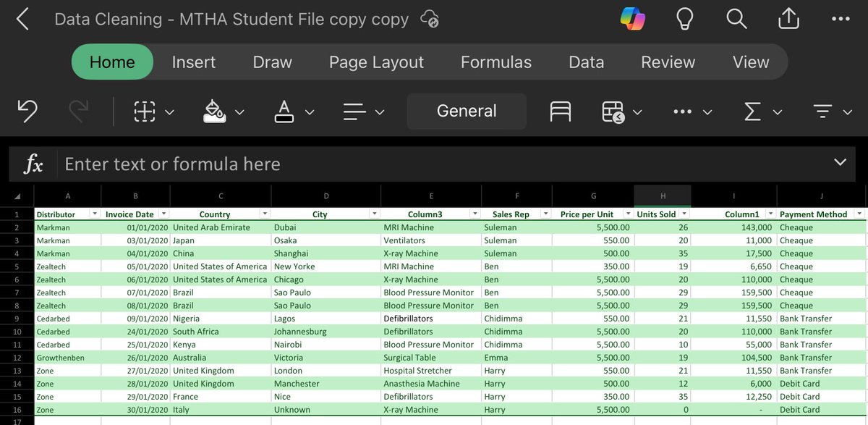
Task: Select the Growthenben distributor cell
Action: click(x=67, y=358)
